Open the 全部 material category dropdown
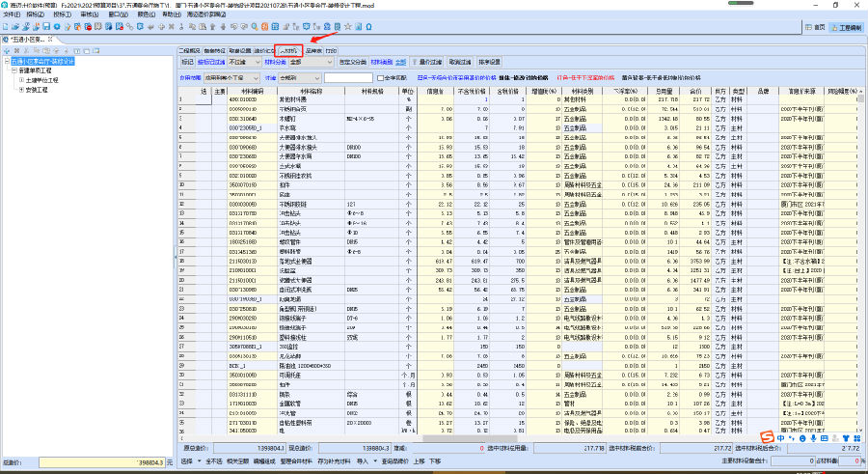The height and width of the screenshot is (474, 868). click(311, 62)
